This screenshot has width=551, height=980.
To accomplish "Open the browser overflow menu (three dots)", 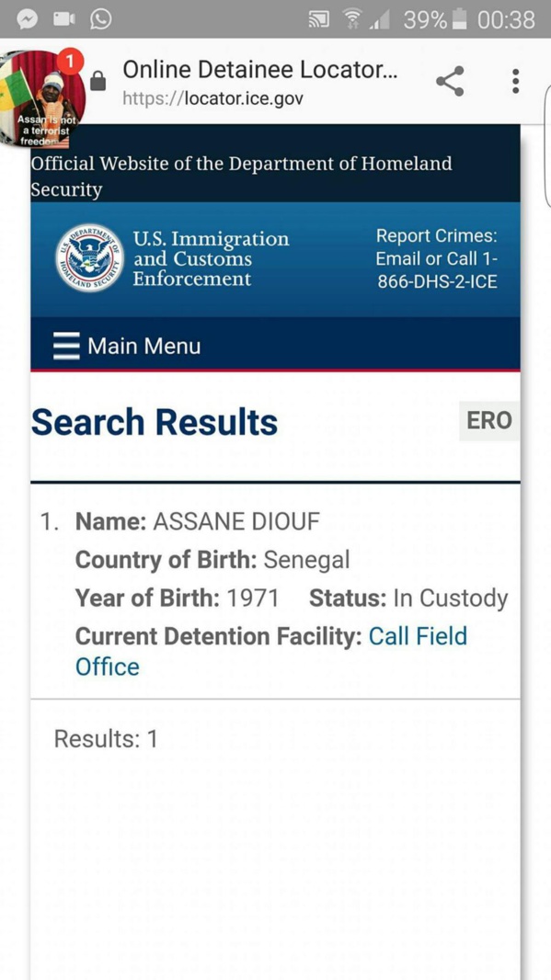I will (514, 81).
